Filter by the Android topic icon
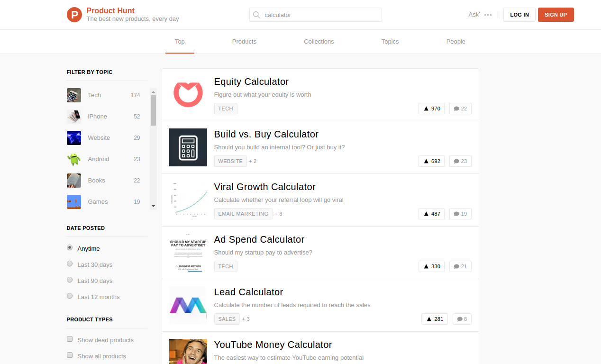 [x=74, y=159]
